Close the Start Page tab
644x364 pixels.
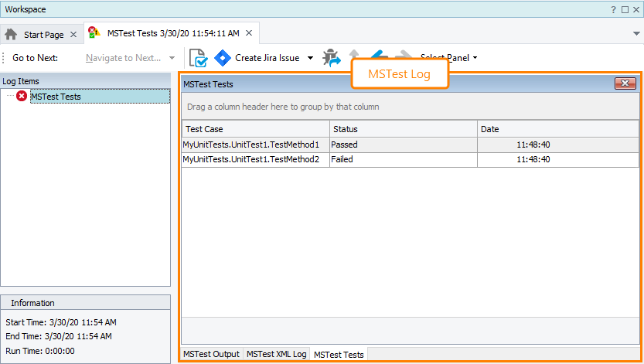pos(73,35)
